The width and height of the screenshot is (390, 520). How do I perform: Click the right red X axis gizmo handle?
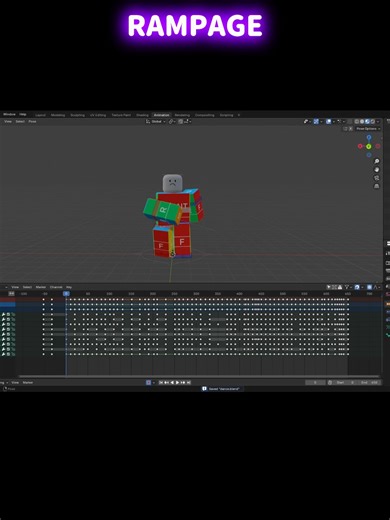click(378, 146)
